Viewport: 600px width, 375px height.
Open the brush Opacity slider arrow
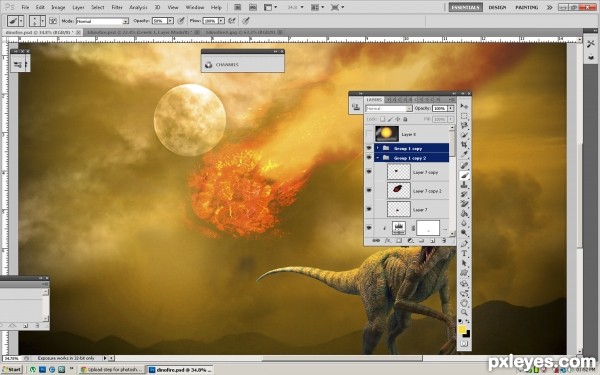point(170,21)
